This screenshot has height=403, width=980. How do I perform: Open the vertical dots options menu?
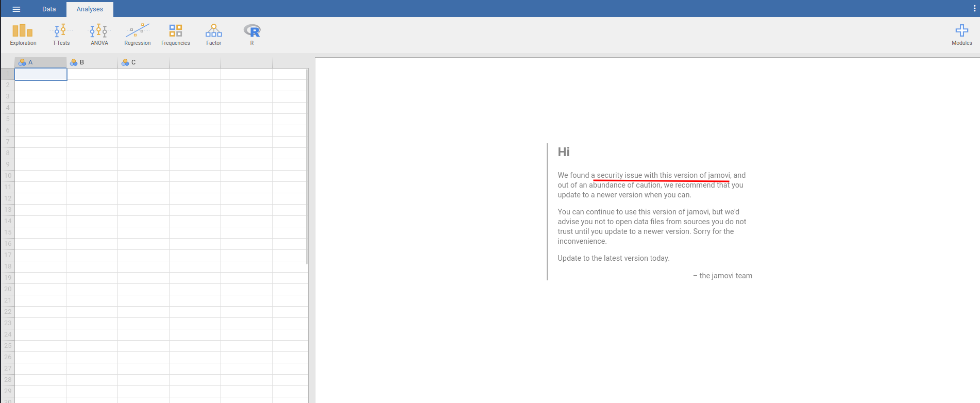(x=973, y=9)
